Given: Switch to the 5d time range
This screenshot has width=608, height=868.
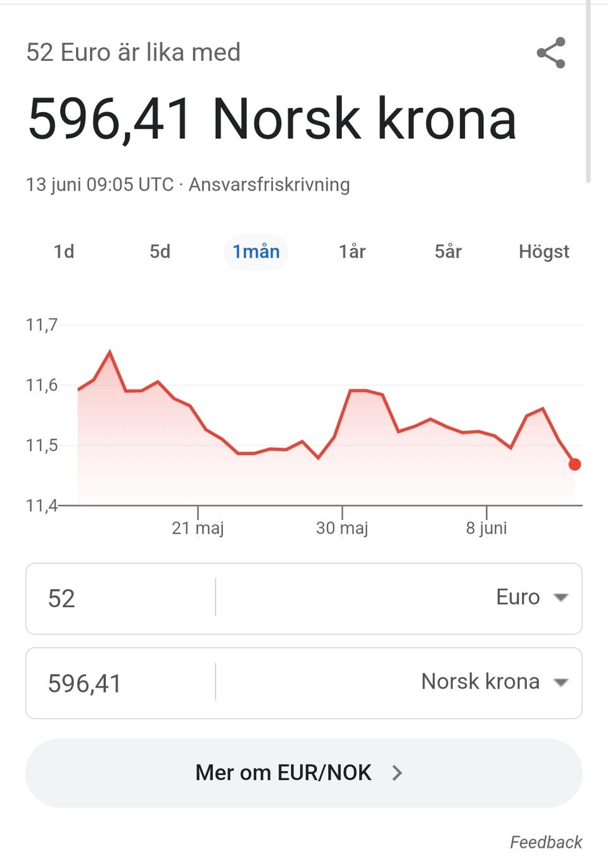Looking at the screenshot, I should click(x=160, y=252).
